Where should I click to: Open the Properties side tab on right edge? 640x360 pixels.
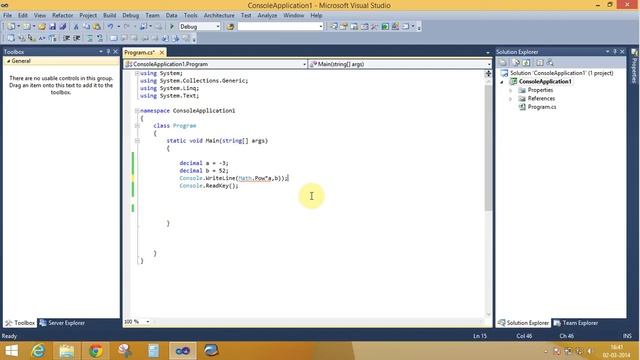[635, 66]
